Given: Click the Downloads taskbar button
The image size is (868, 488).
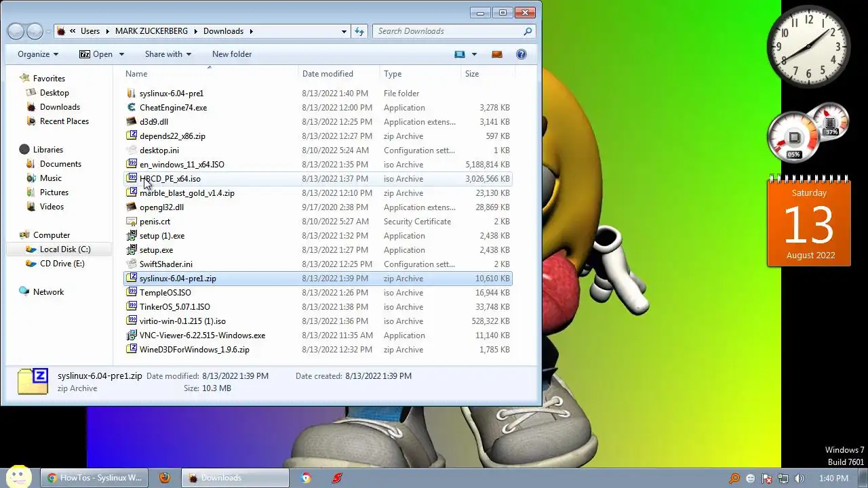Looking at the screenshot, I should pos(235,478).
